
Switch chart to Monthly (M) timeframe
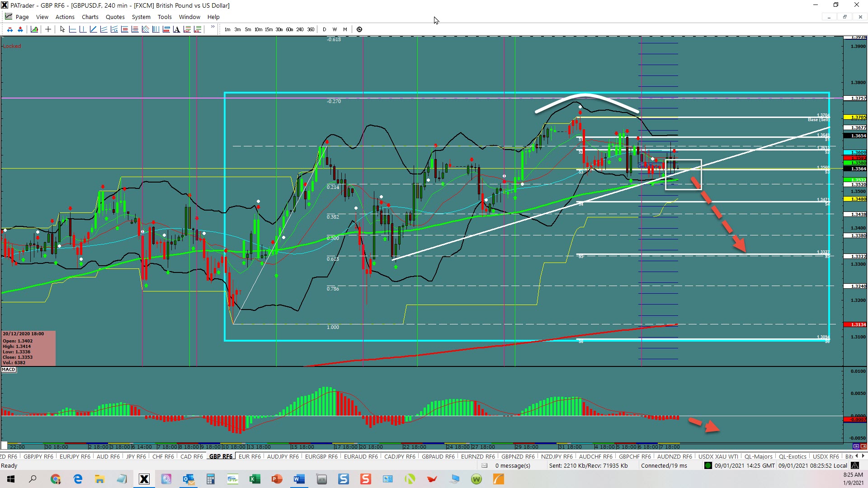pos(345,29)
